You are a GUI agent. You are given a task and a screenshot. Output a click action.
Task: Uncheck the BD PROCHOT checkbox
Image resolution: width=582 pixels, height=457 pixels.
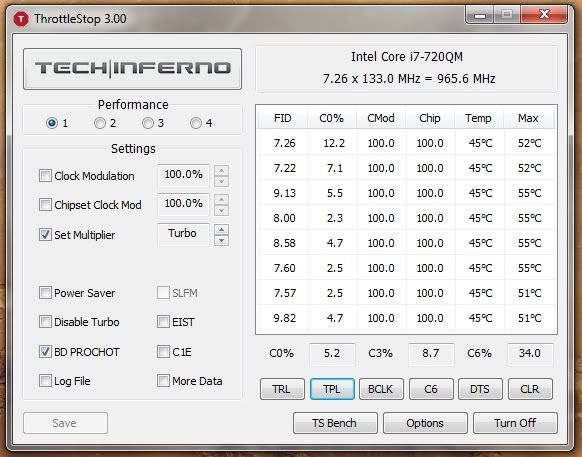pyautogui.click(x=45, y=352)
